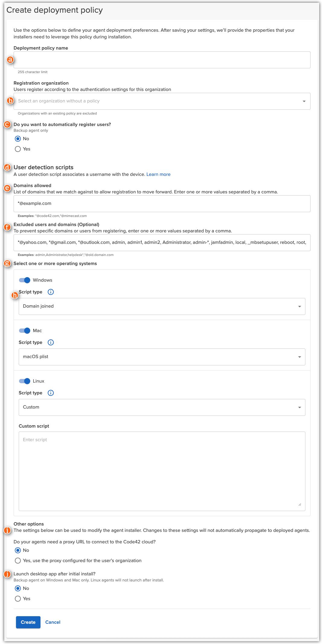Select No for the proxy URL question

17,550
